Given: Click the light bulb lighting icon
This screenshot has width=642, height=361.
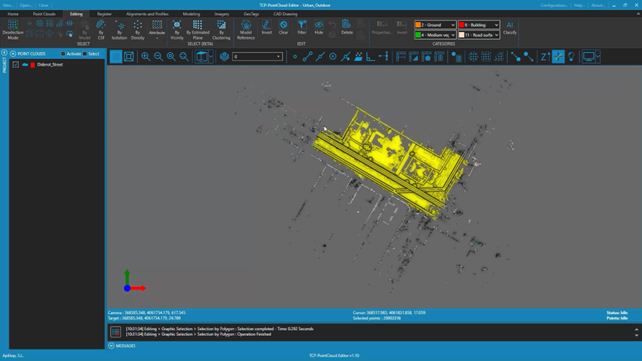Looking at the screenshot, I should tap(571, 56).
